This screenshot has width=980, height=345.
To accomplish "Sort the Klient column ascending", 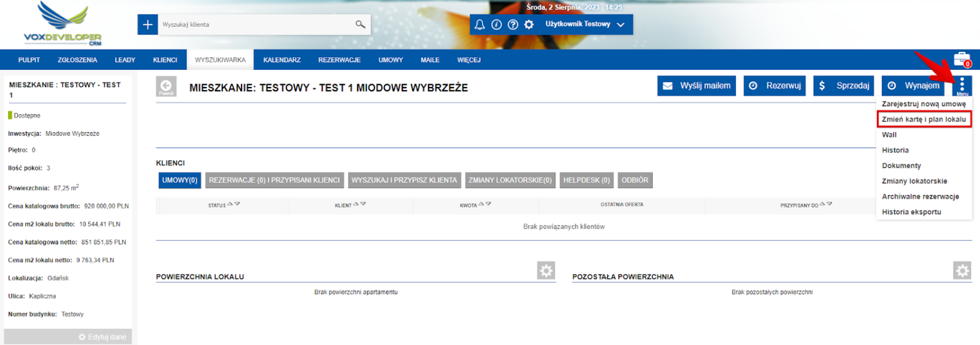I will point(355,204).
